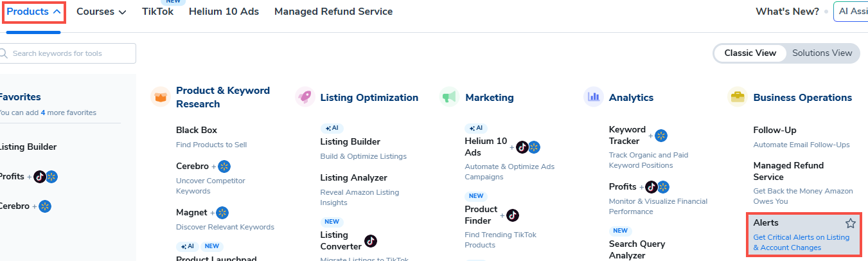Click the TikTok icon next to Listing Converter

pyautogui.click(x=371, y=241)
